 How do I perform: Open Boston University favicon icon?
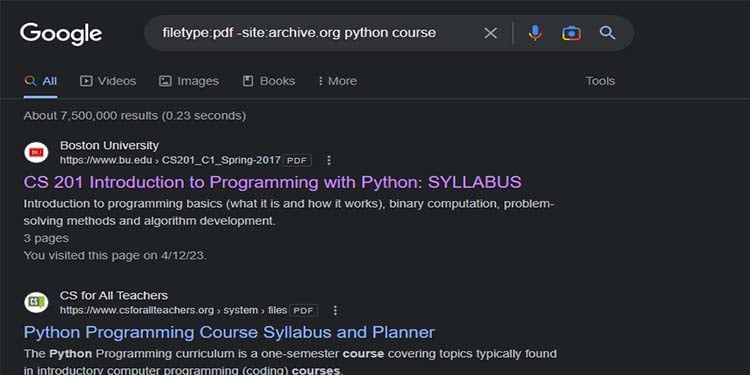[x=36, y=153]
